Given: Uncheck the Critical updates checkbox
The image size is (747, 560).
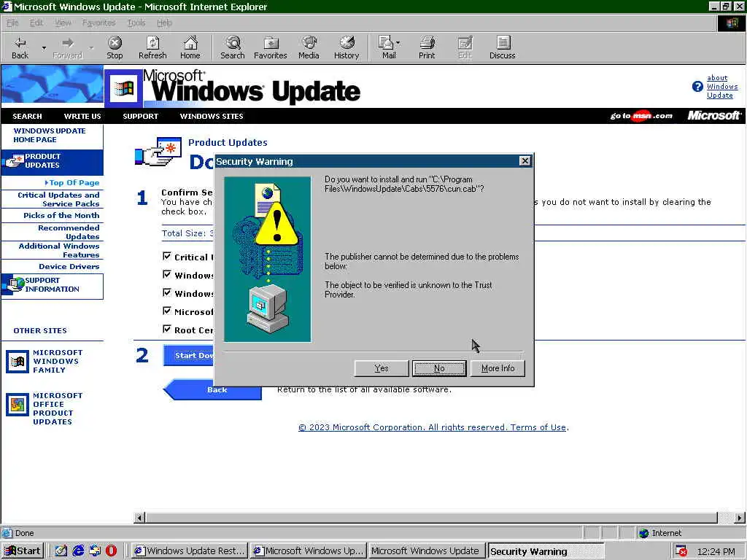Looking at the screenshot, I should [x=167, y=256].
